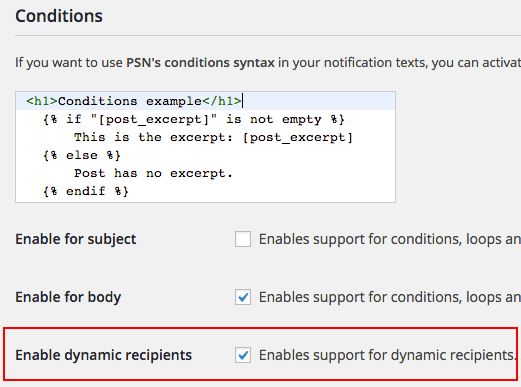
Task: Enable the 'Enable for subject' checkbox
Action: pyautogui.click(x=243, y=239)
